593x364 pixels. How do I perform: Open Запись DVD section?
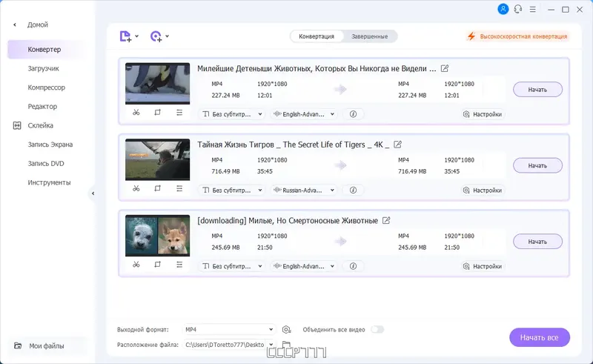(x=46, y=163)
